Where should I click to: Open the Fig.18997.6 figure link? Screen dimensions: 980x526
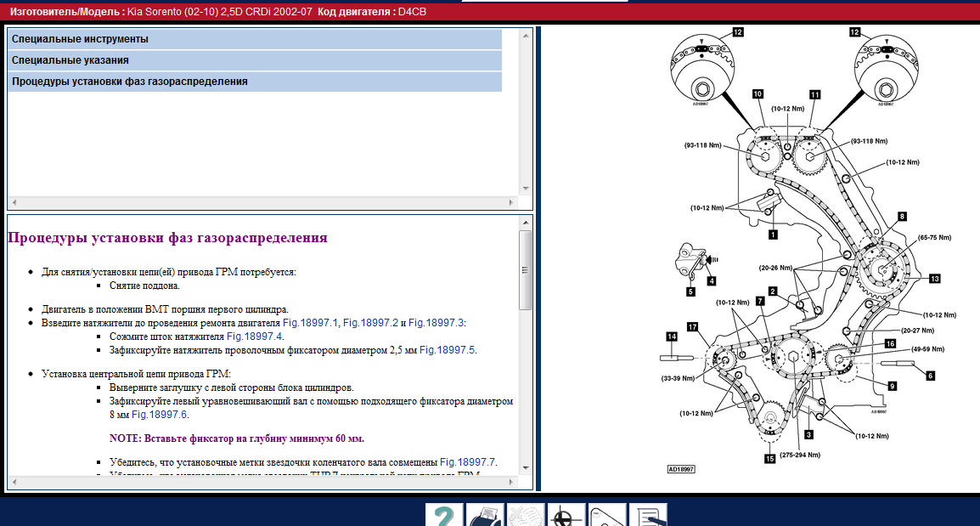coord(160,415)
